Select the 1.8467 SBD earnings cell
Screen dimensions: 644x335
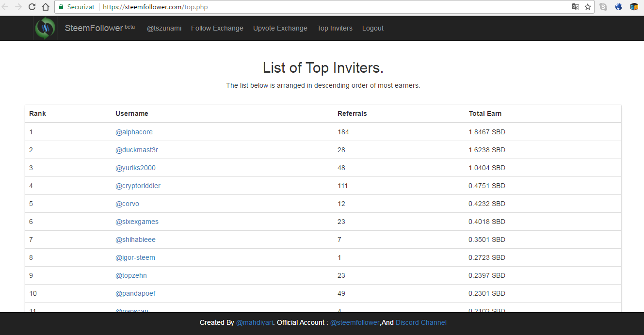pyautogui.click(x=487, y=132)
